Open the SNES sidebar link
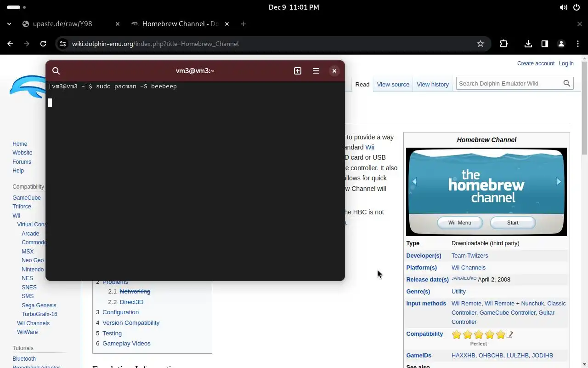Viewport: 588px width, 368px height. click(29, 287)
